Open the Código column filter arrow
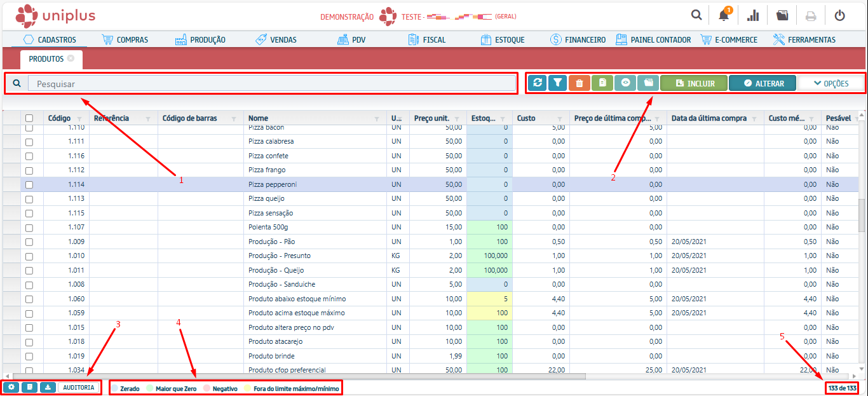 79,119
